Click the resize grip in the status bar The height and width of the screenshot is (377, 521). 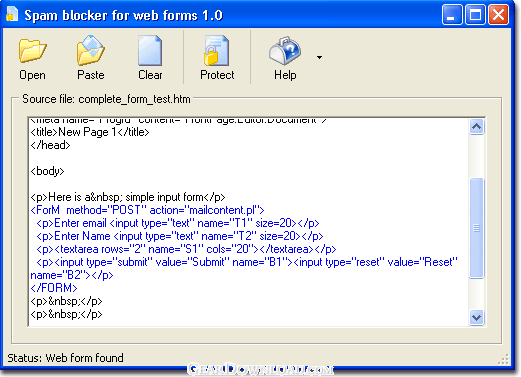(x=503, y=359)
